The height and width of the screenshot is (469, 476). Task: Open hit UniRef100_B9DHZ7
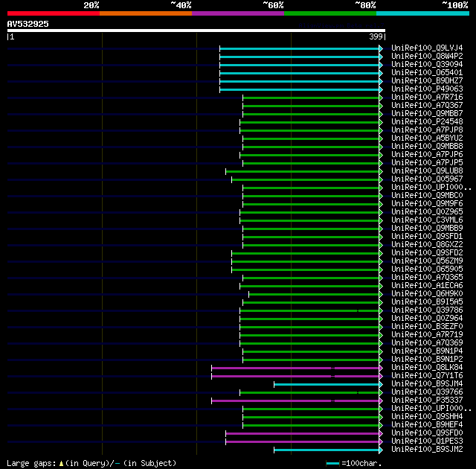tap(427, 81)
